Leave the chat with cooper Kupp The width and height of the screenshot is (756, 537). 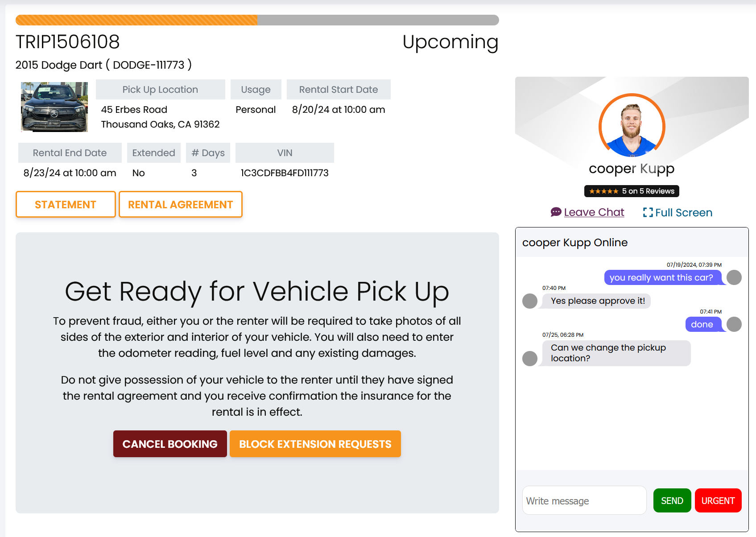[594, 212]
